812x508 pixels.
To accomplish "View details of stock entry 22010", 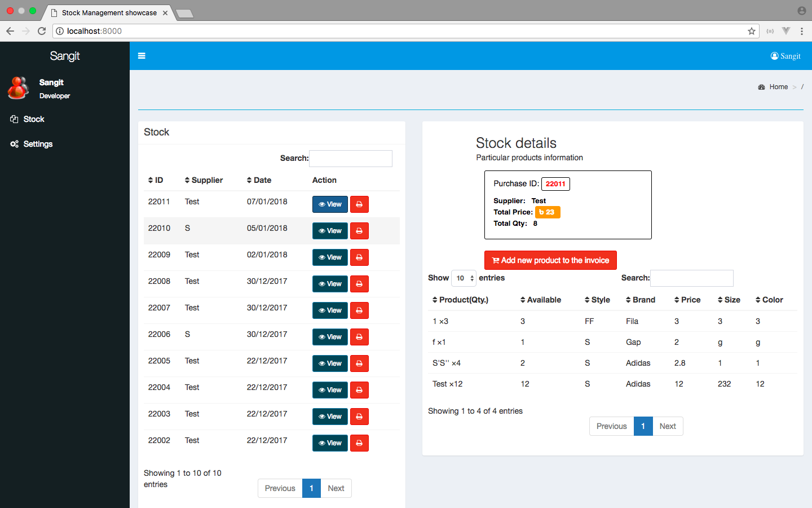I will pos(330,231).
